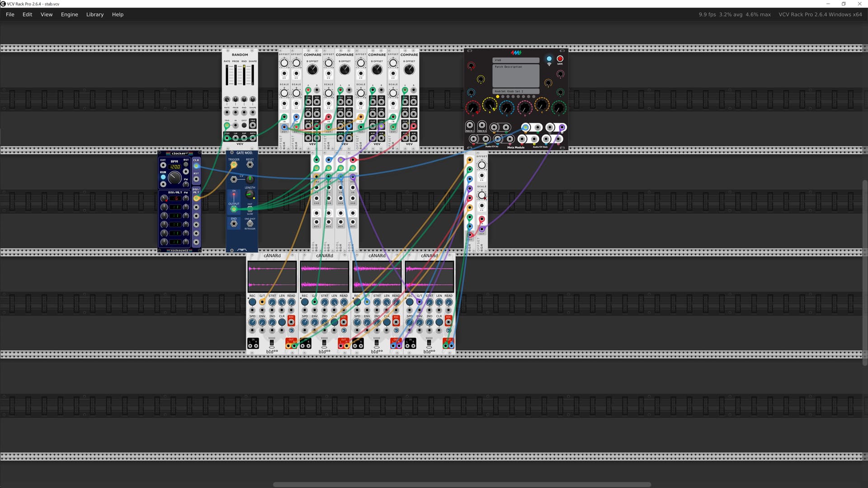This screenshot has height=488, width=868.
Task: Click the END jack on Gate Mod
Action: coord(234,224)
